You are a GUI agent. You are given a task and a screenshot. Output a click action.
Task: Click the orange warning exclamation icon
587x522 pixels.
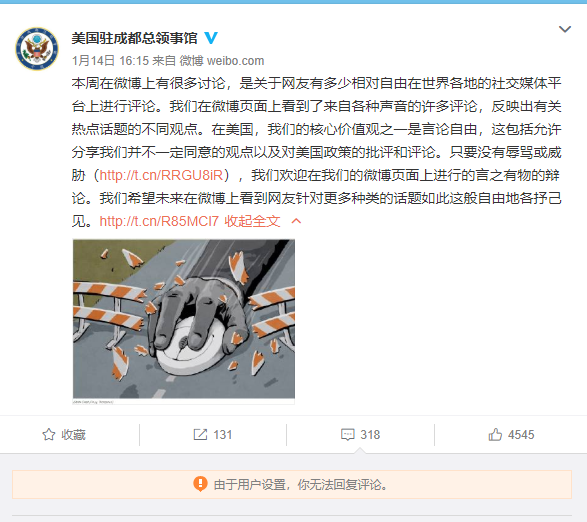(x=200, y=484)
